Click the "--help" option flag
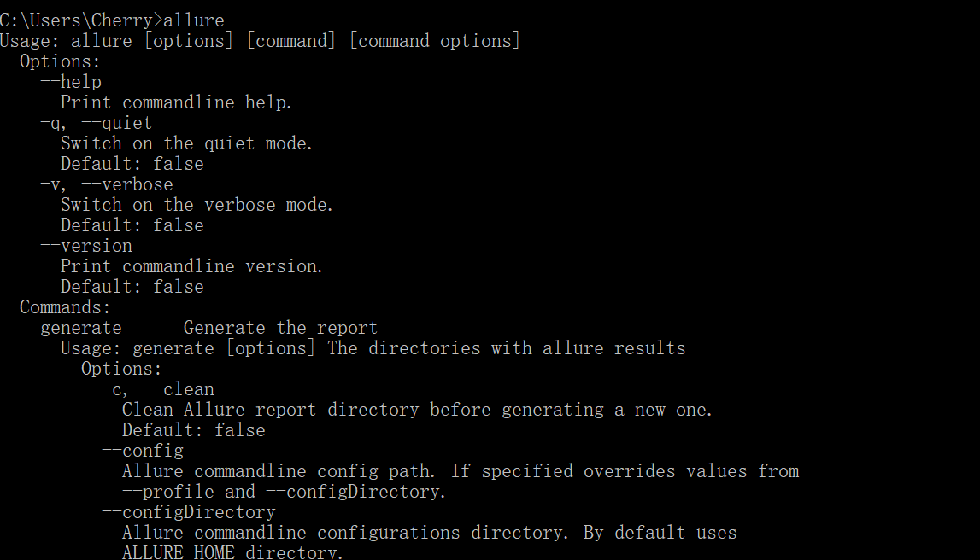Viewport: 980px width, 560px height. click(71, 81)
